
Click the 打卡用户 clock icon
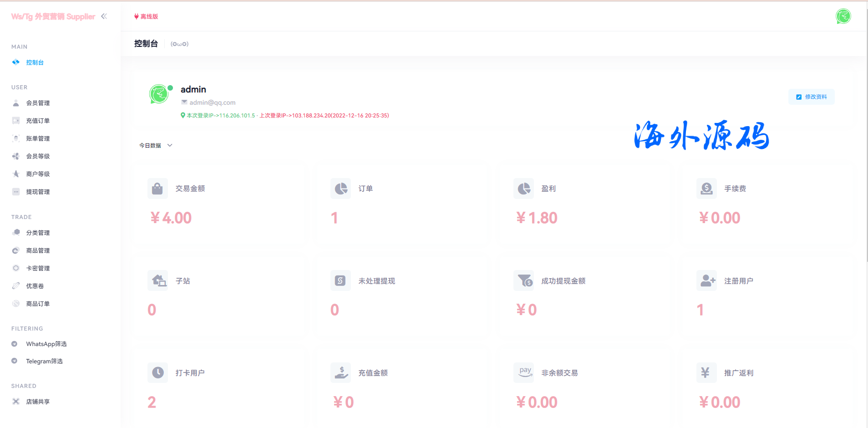point(157,373)
